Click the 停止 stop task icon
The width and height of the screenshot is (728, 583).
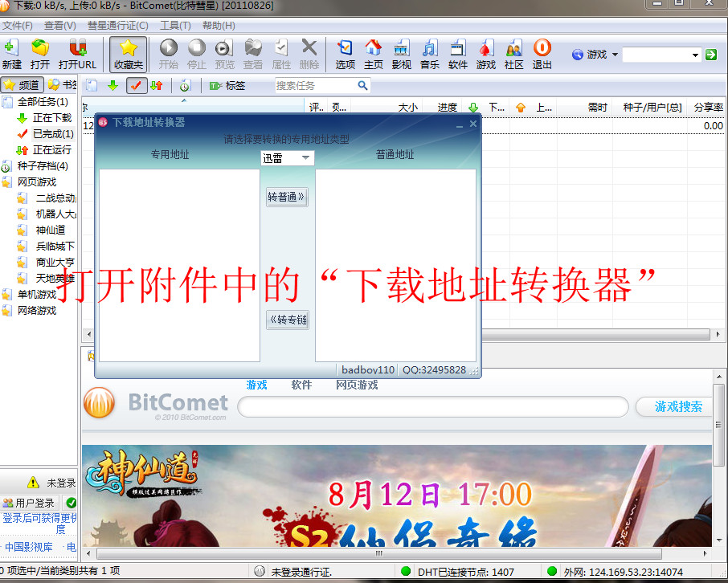[x=197, y=54]
